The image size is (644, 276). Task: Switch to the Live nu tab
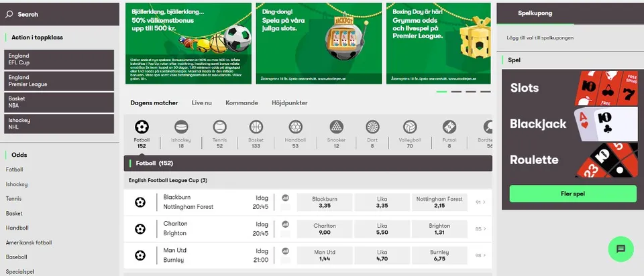201,103
